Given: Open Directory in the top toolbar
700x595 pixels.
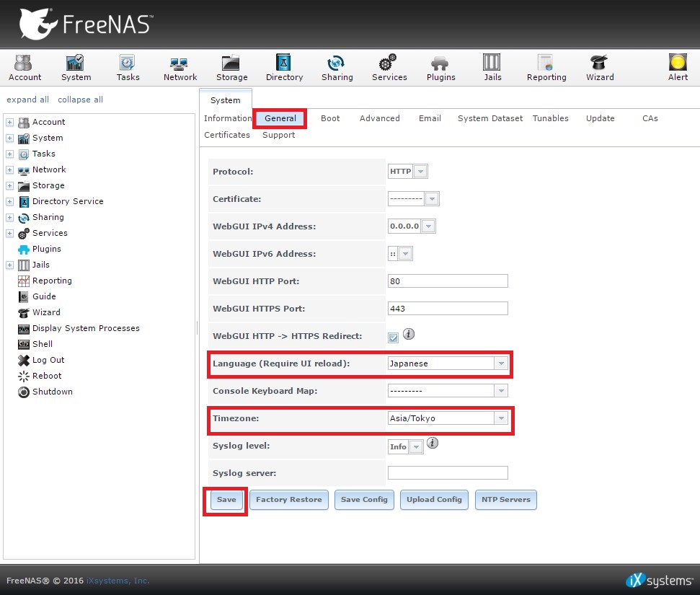Looking at the screenshot, I should [x=284, y=68].
